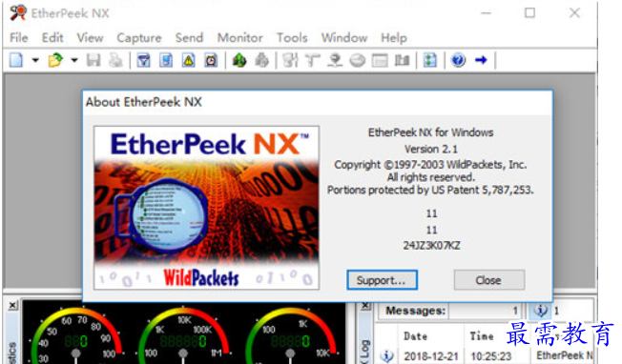Click the greyed oval Size statistics icon
Screen dimensions: 622x364
pyautogui.click(x=358, y=60)
